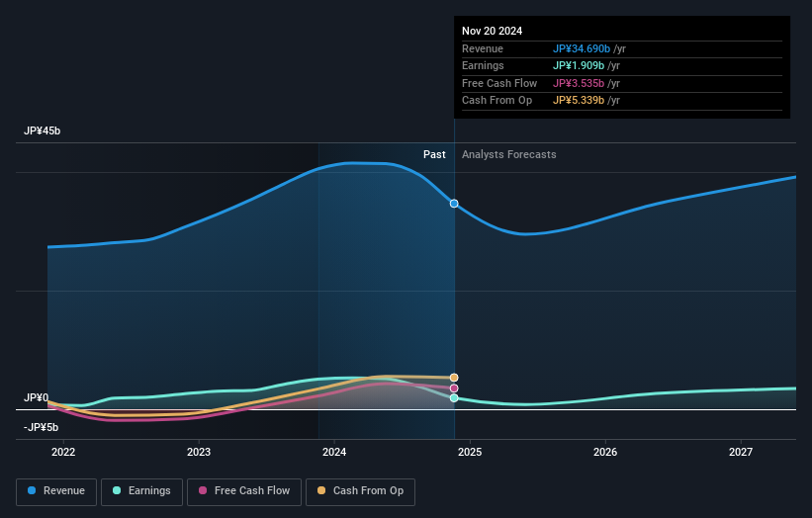Viewport: 812px width, 518px height.
Task: Click the 2023 x-axis label
Action: tap(199, 453)
